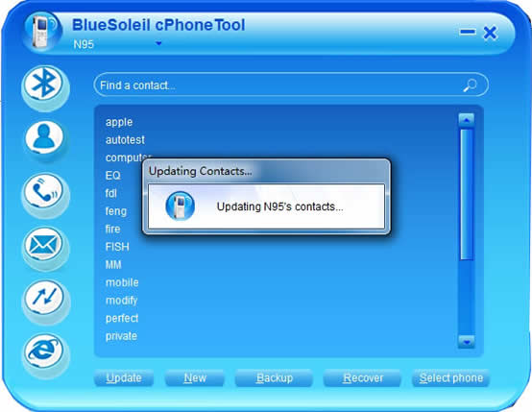Select the contact "MM"
Viewport: 532px width, 412px height.
(x=113, y=265)
